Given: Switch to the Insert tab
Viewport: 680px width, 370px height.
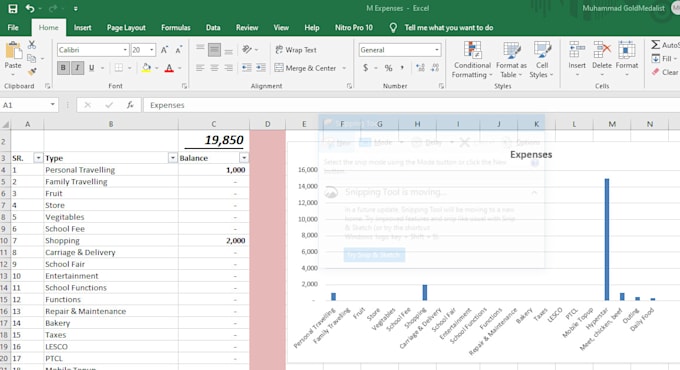Looking at the screenshot, I should click(x=82, y=28).
